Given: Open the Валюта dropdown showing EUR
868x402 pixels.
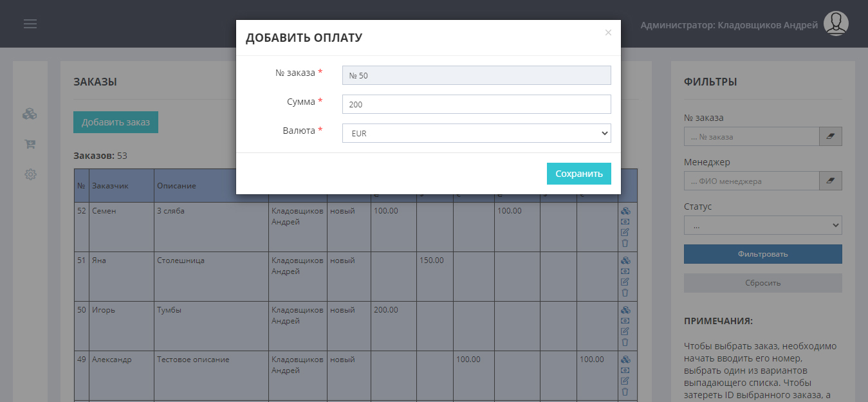Looking at the screenshot, I should coord(476,133).
